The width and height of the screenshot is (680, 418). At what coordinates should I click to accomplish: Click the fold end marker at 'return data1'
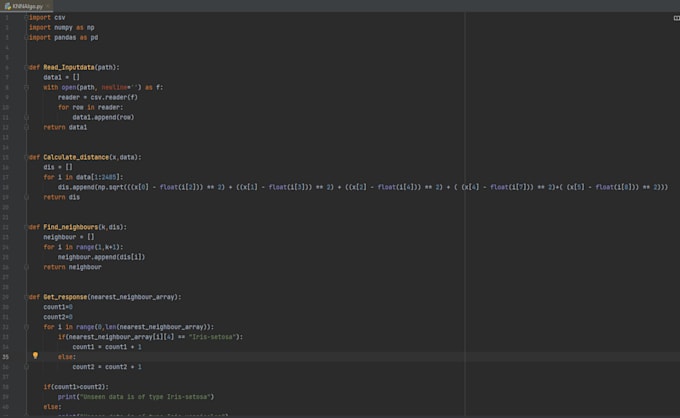26,127
